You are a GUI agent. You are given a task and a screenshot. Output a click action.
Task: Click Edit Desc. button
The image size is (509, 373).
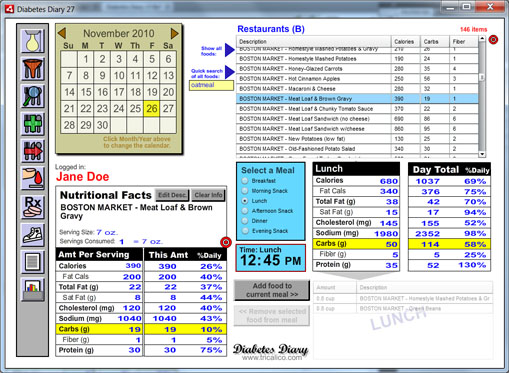[172, 195]
